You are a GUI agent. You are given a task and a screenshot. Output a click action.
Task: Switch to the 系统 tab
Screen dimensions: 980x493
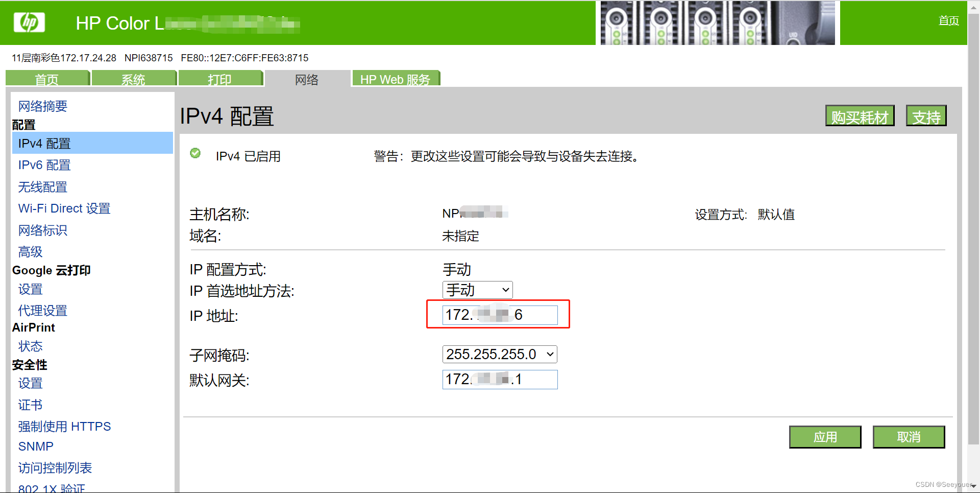tap(133, 79)
